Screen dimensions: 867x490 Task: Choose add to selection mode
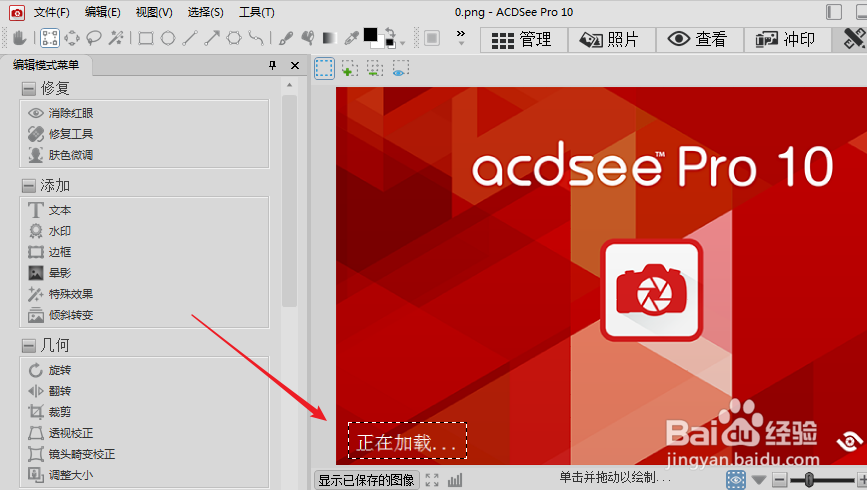(349, 69)
